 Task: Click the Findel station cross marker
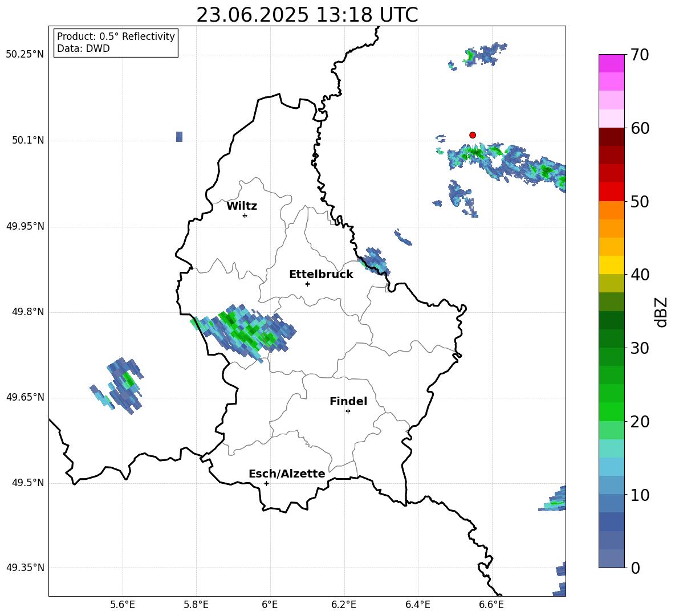tap(348, 411)
